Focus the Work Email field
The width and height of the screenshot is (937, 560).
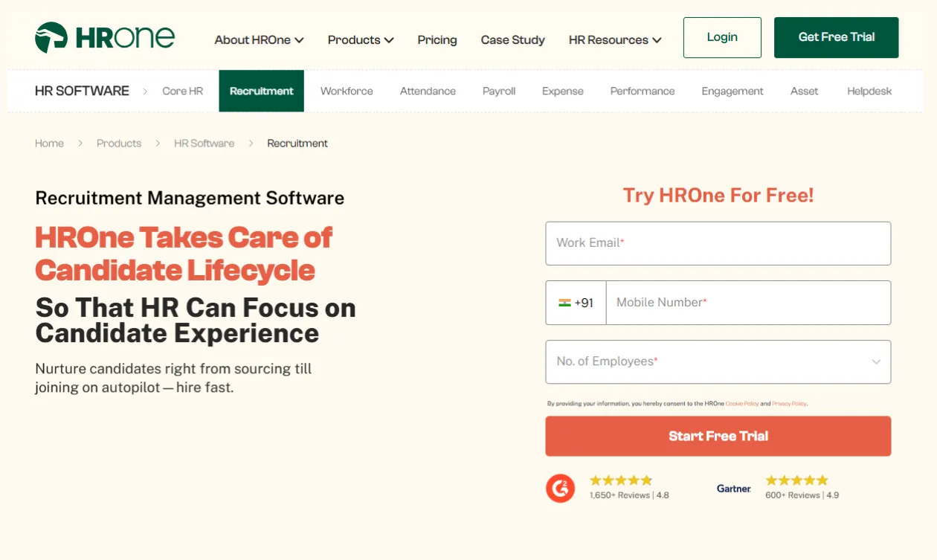click(718, 243)
